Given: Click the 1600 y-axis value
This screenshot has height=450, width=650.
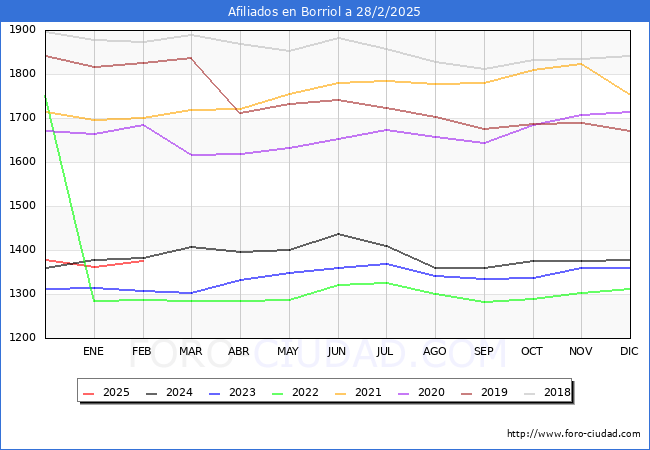Looking at the screenshot, I should tap(22, 161).
